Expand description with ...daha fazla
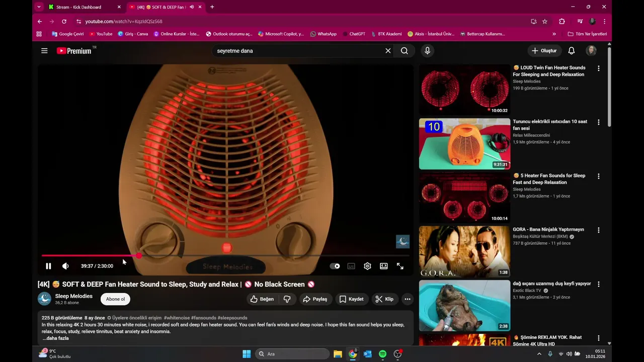The height and width of the screenshot is (362, 644). [x=55, y=338]
